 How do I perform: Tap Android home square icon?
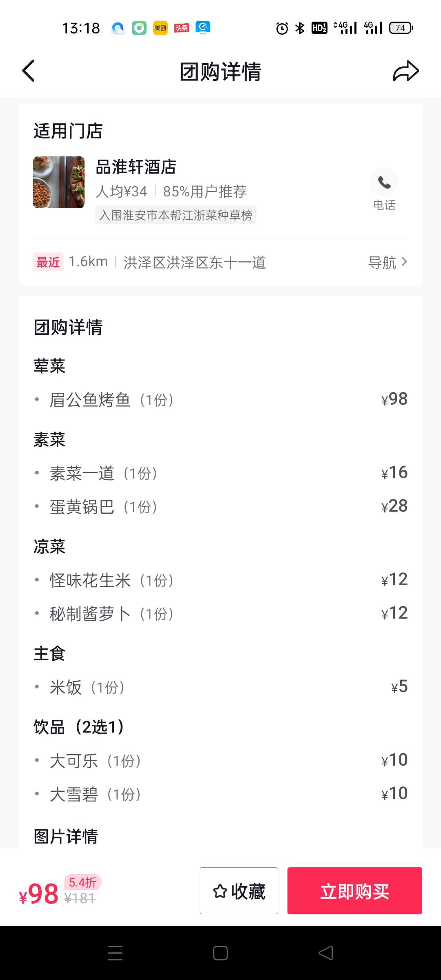click(x=220, y=953)
